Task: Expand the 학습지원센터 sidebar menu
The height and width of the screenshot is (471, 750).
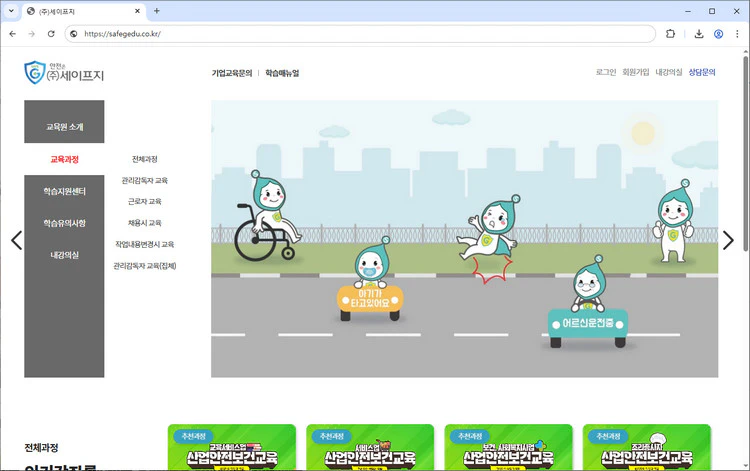Action: 64,191
